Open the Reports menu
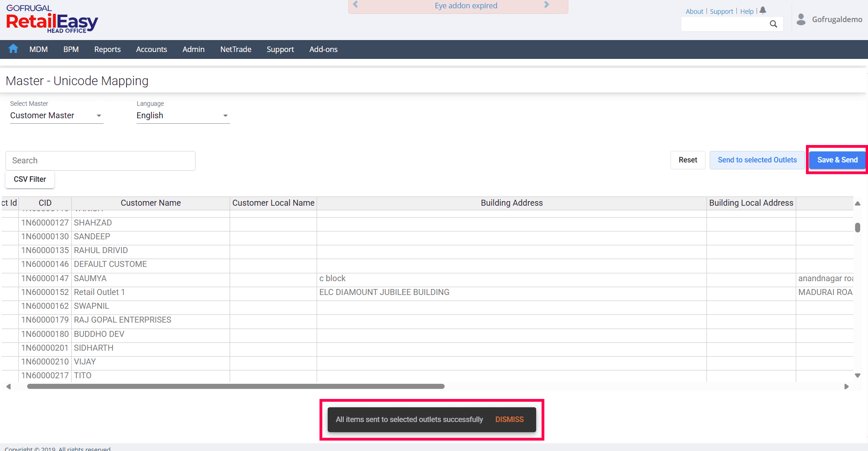This screenshot has width=868, height=451. (x=107, y=49)
